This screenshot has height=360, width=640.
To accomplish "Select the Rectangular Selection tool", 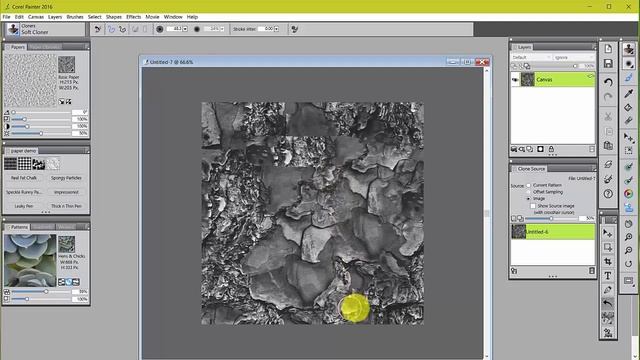I will (608, 247).
